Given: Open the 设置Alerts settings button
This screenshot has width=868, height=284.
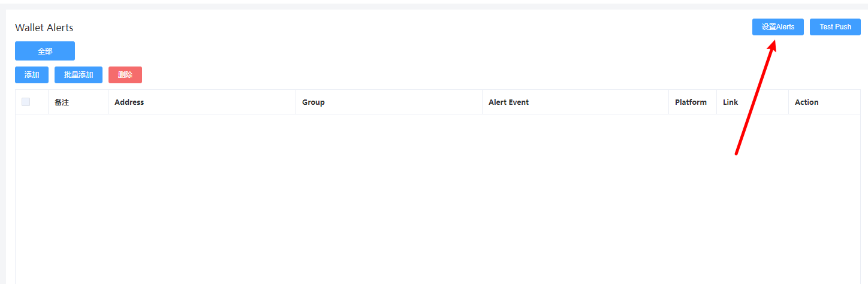Looking at the screenshot, I should pyautogui.click(x=777, y=27).
